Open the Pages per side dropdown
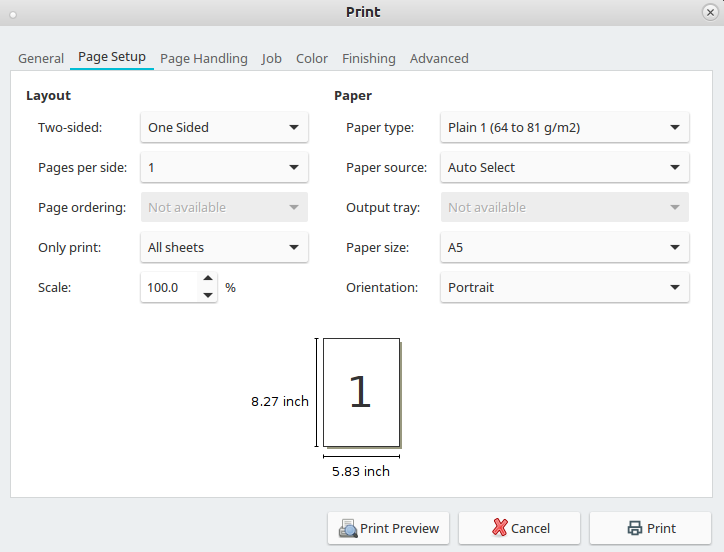724x552 pixels. pos(224,167)
